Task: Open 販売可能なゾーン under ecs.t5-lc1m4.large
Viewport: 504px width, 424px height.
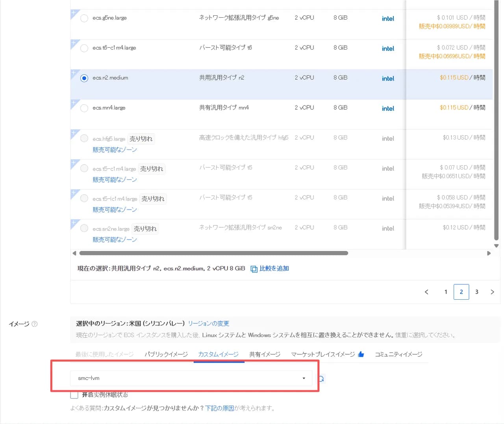Action: [x=115, y=210]
